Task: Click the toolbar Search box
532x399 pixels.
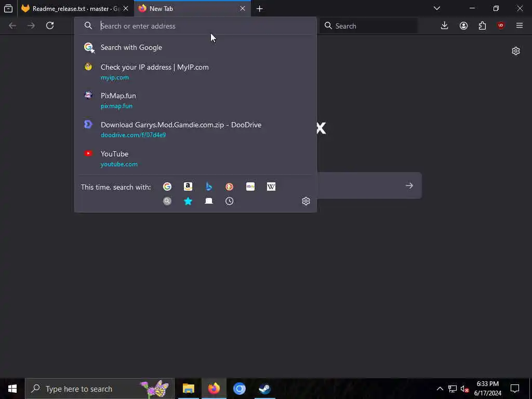Action: pos(369,26)
